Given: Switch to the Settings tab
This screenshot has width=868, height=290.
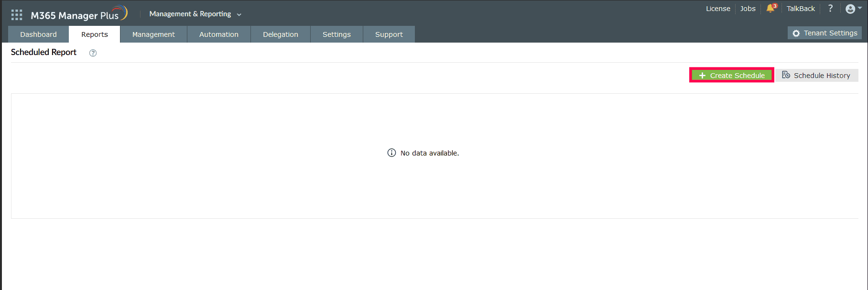Looking at the screenshot, I should tap(336, 34).
